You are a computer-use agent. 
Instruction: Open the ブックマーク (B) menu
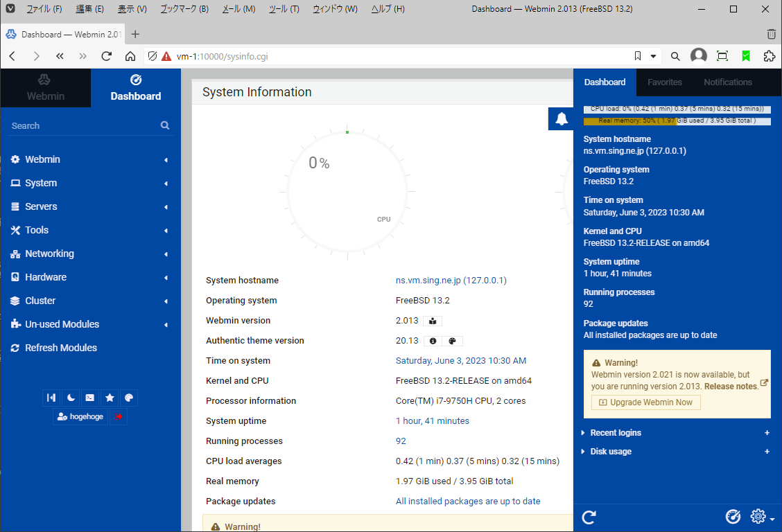tap(184, 9)
